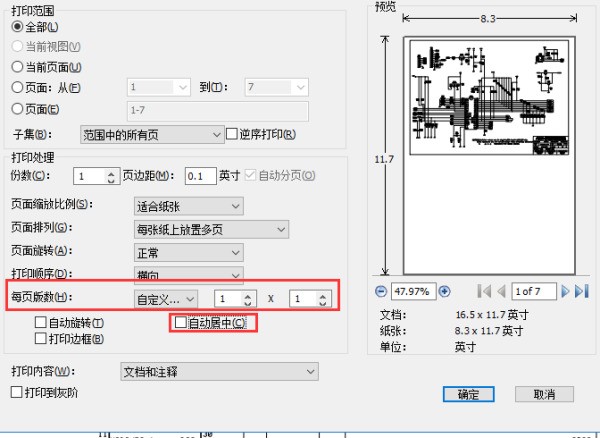Image resolution: width=600 pixels, height=438 pixels.
Task: Click the 取消 button
Action: [x=544, y=394]
